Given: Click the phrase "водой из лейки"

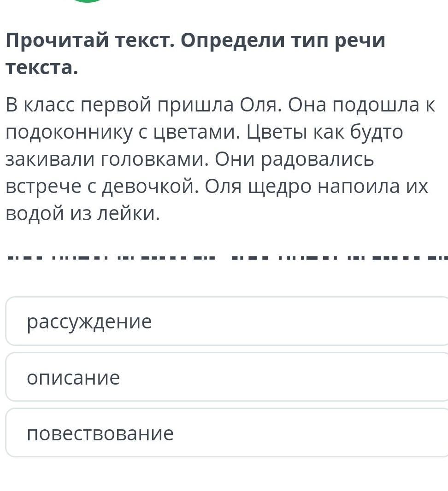Looking at the screenshot, I should [83, 214].
